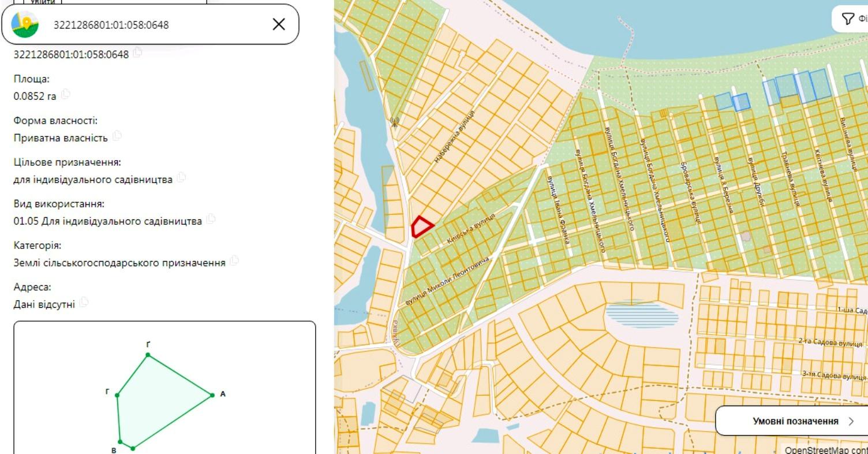The height and width of the screenshot is (454, 868).
Task: Open the OpenStreetMap contributors link
Action: tap(826, 449)
